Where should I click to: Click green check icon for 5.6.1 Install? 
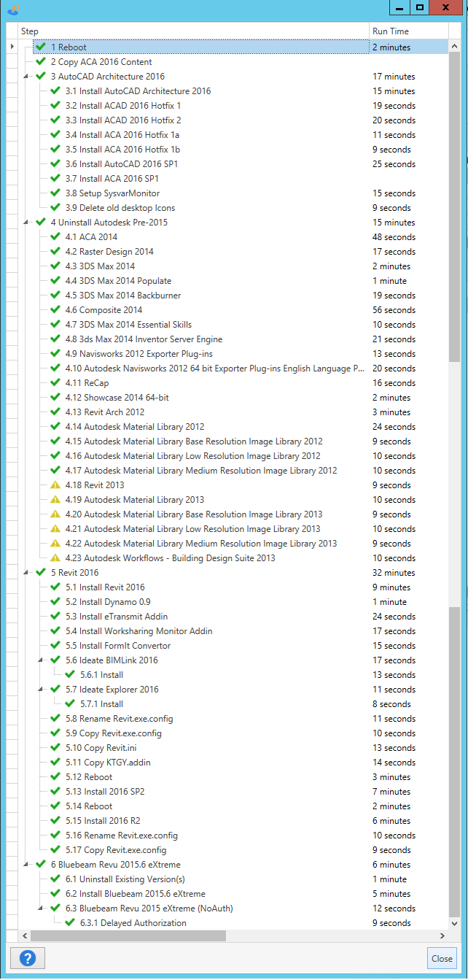(70, 675)
